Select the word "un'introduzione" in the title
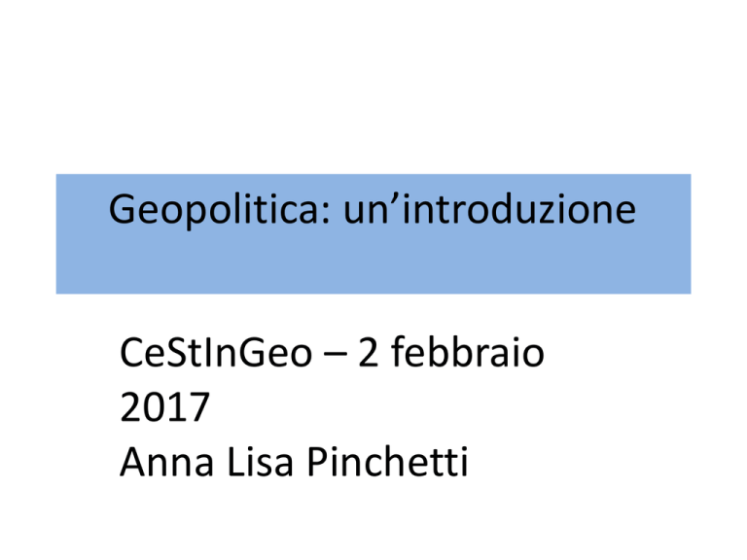Image resolution: width=747 pixels, height=560 pixels. pyautogui.click(x=490, y=208)
